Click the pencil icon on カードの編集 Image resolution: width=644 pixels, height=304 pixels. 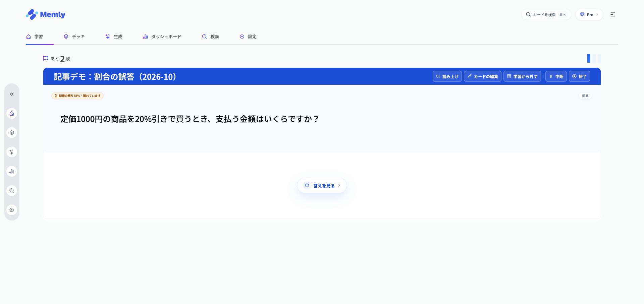(470, 76)
